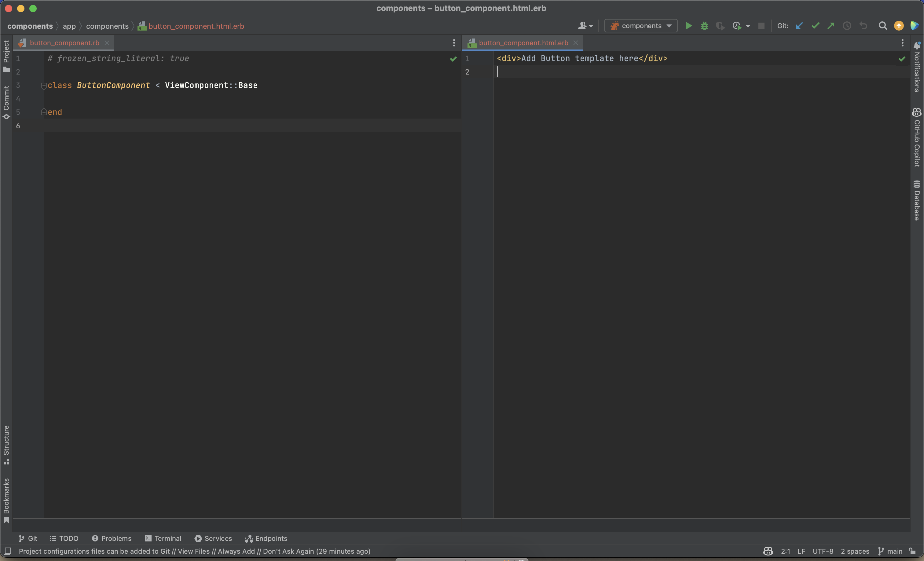Click Git Commit checkmark icon

[815, 26]
